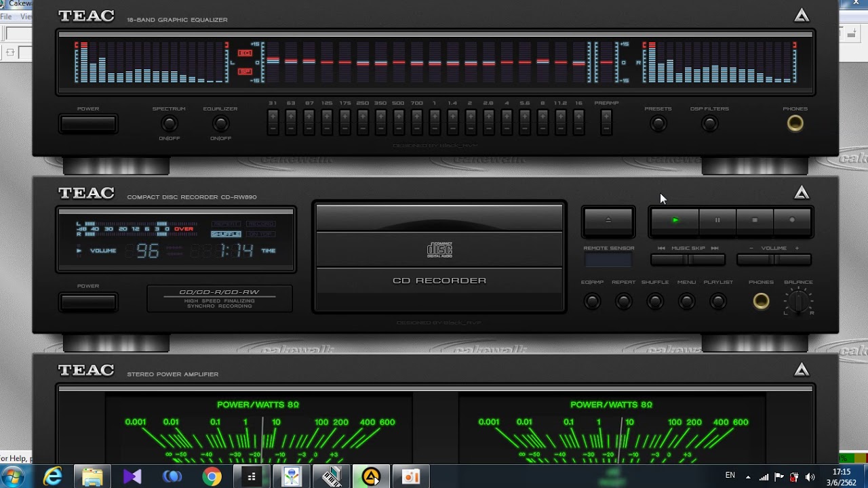Toggle Equalizer on/off knob
Image resolution: width=868 pixels, height=488 pixels.
220,123
